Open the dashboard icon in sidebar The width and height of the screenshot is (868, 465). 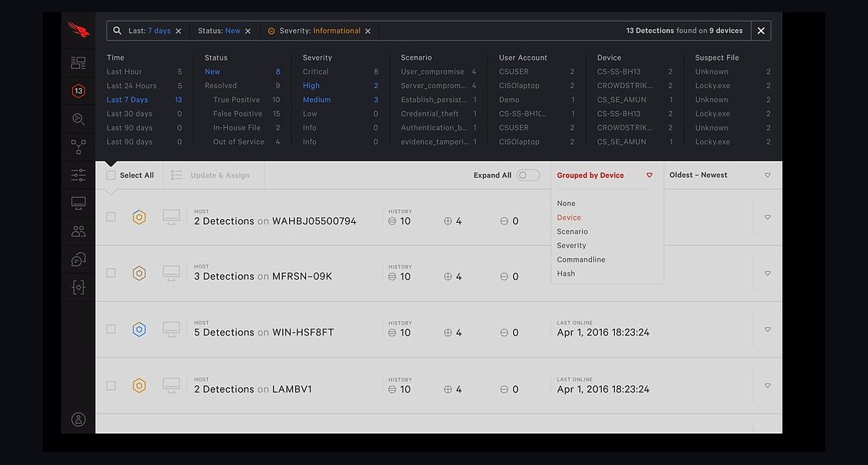point(78,63)
